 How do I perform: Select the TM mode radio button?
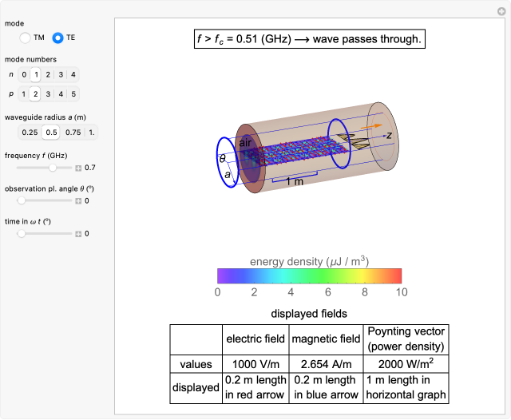(26, 38)
